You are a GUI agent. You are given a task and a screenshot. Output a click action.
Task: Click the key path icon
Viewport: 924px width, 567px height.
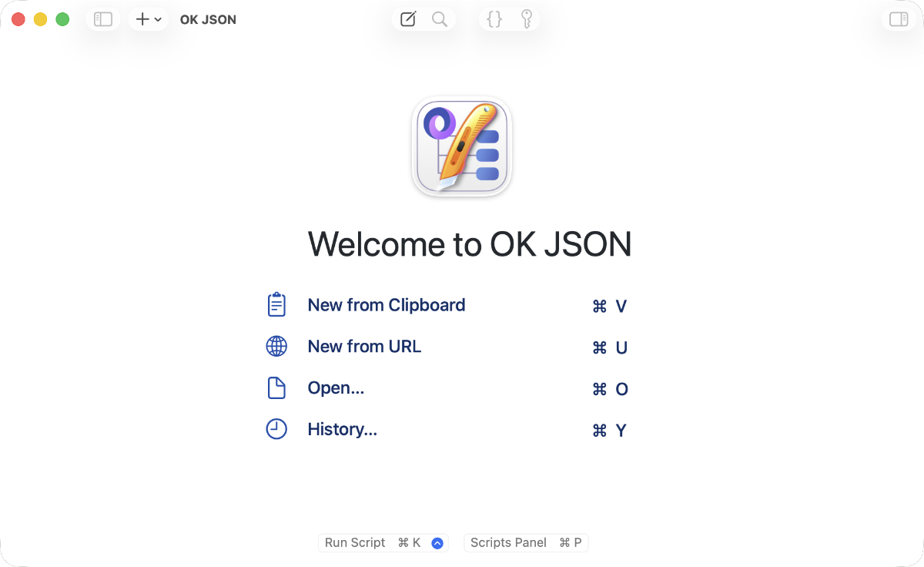pos(527,19)
